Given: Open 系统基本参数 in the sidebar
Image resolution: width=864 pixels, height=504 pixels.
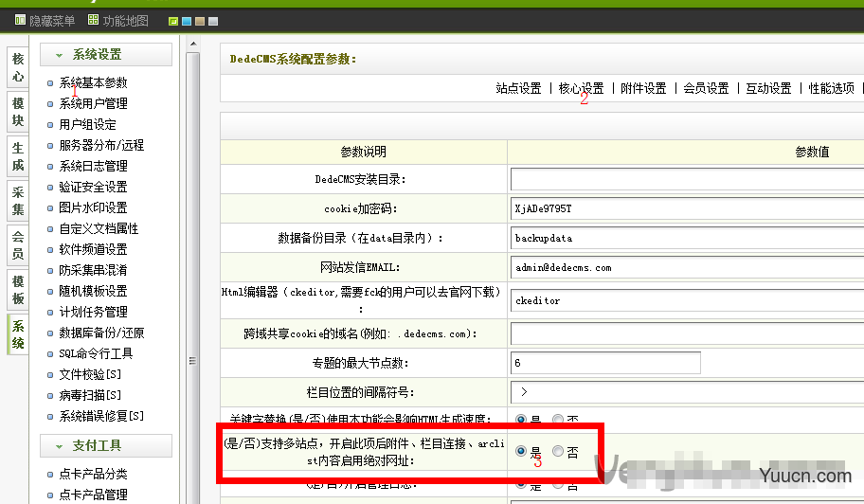Looking at the screenshot, I should point(93,83).
